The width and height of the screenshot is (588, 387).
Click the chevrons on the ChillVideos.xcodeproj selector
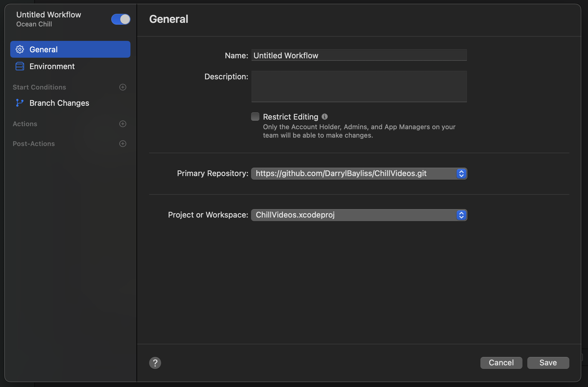461,215
